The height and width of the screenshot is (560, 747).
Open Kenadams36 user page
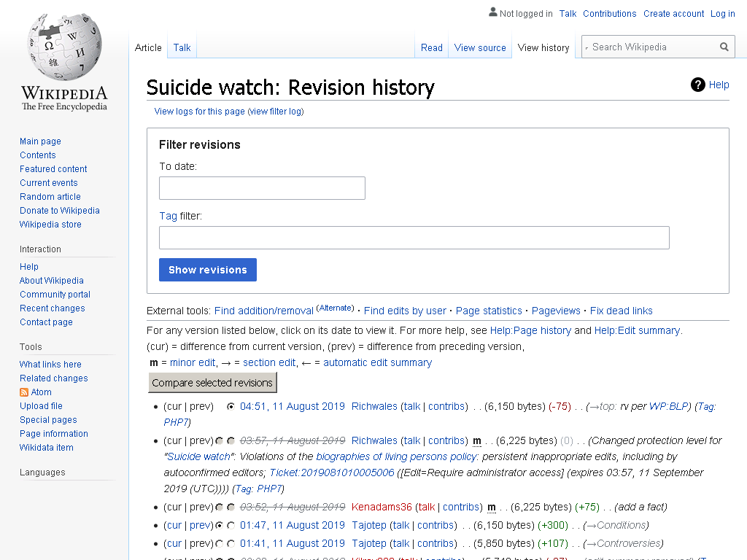(x=382, y=507)
